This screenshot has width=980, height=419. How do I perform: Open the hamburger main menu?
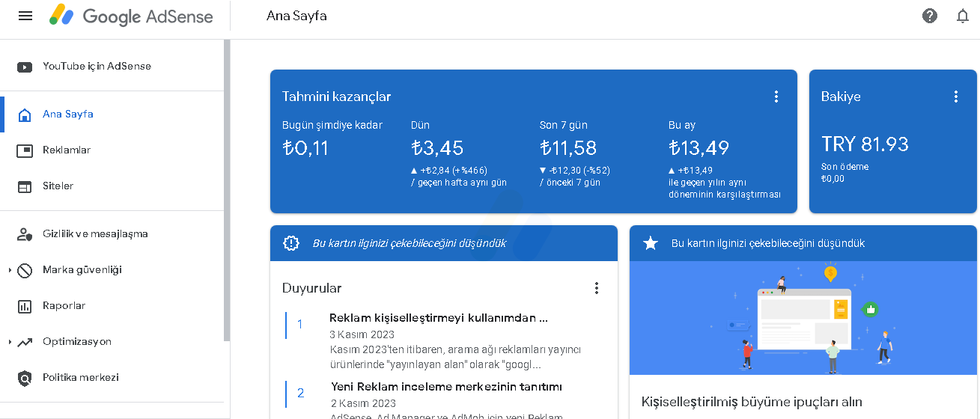click(x=25, y=16)
